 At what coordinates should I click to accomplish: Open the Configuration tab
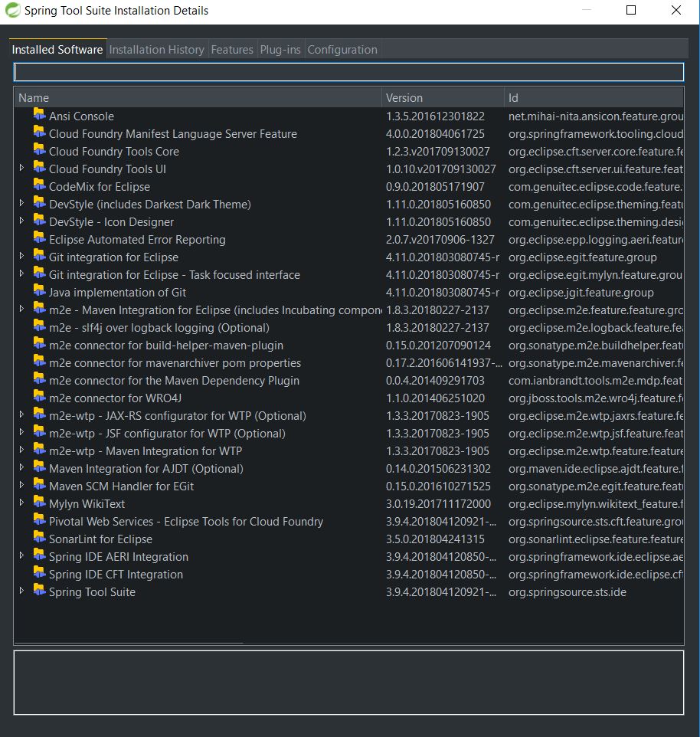[x=342, y=49]
